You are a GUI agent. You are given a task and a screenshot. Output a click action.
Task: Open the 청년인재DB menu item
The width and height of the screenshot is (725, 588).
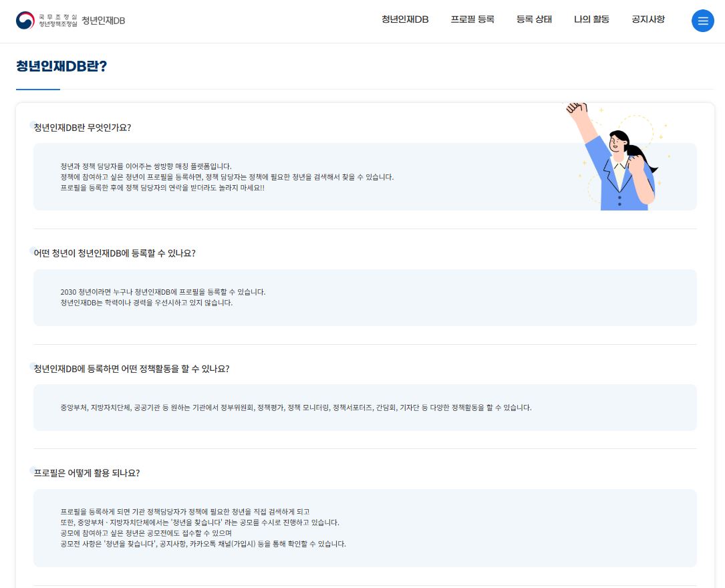coord(405,19)
